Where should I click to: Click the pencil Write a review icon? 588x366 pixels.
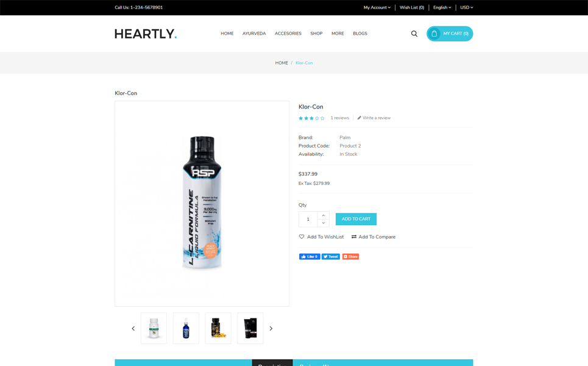tap(359, 118)
